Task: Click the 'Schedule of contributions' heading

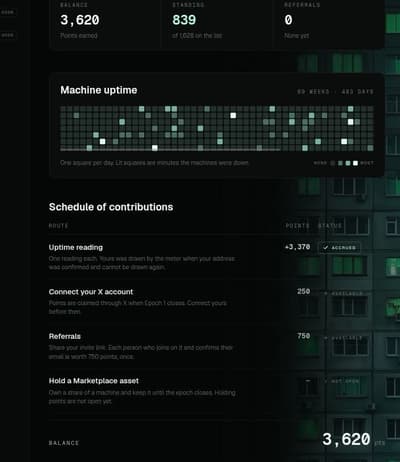Action: (x=111, y=207)
